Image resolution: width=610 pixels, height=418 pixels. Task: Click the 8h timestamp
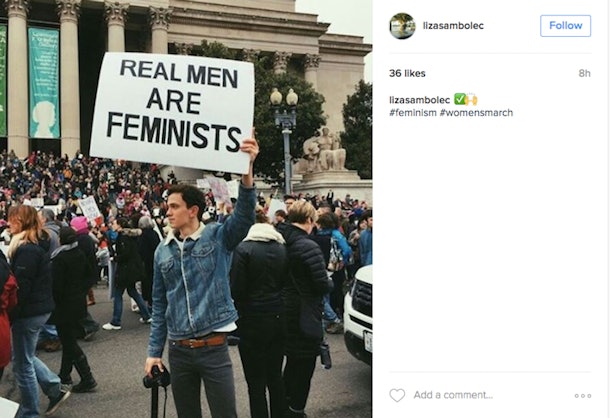584,73
